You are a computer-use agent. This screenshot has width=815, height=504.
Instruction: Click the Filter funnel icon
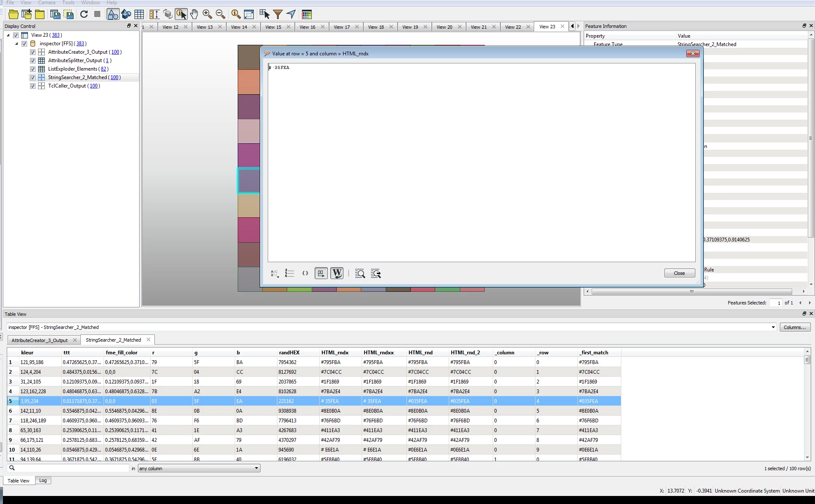(278, 14)
